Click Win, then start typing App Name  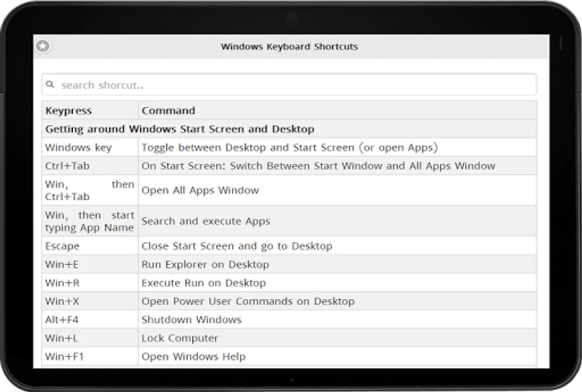90,221
